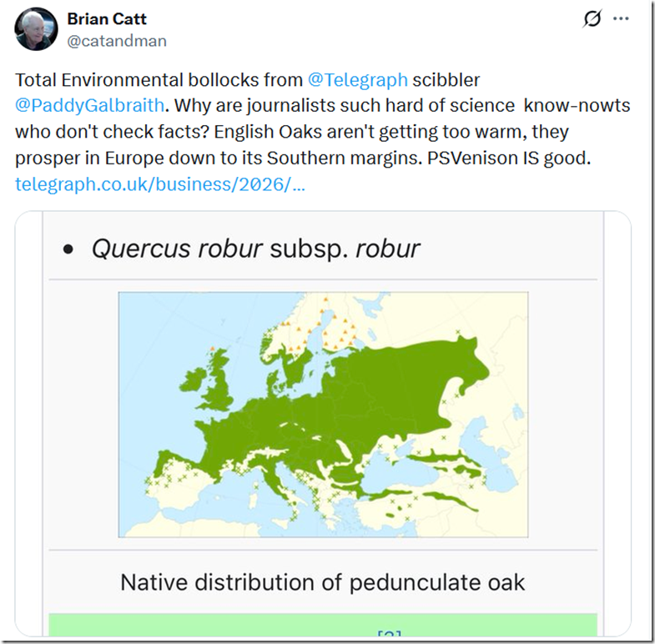Click the Native distribution of pedunculate oak caption
This screenshot has width=655, height=644.
click(322, 582)
